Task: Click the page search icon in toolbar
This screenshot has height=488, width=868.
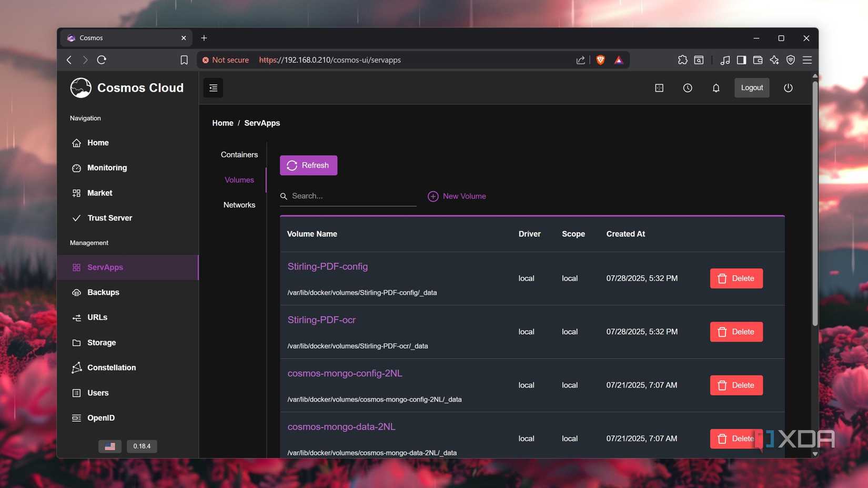Action: [x=699, y=60]
